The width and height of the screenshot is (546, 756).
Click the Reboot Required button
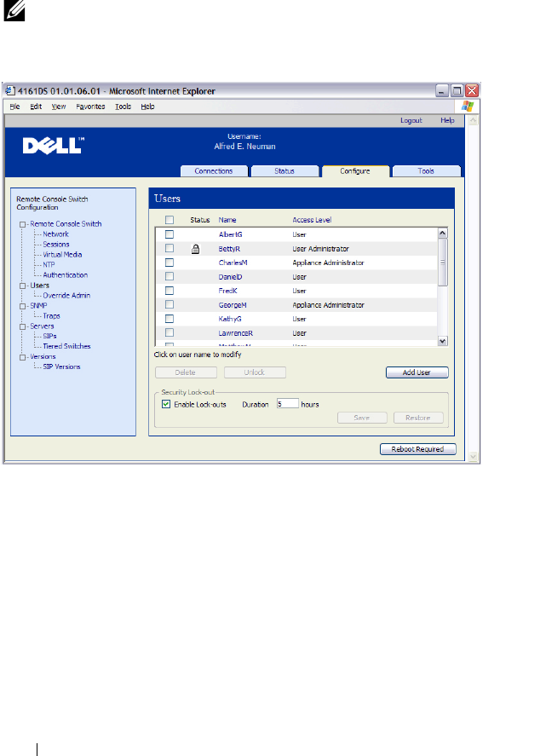[x=417, y=449]
